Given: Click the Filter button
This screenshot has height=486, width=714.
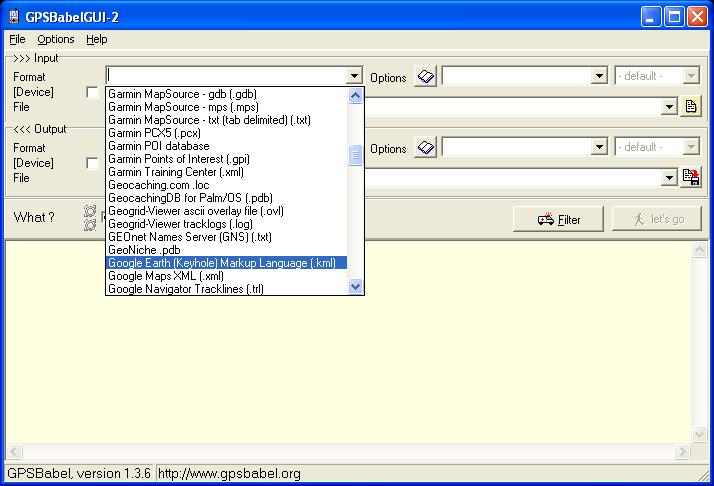Looking at the screenshot, I should tap(558, 219).
